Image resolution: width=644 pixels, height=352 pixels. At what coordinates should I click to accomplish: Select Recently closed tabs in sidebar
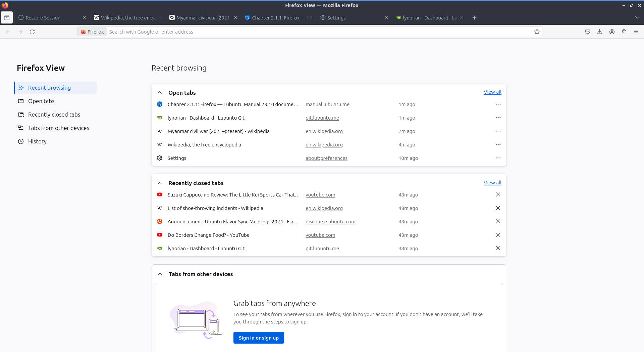pos(54,115)
